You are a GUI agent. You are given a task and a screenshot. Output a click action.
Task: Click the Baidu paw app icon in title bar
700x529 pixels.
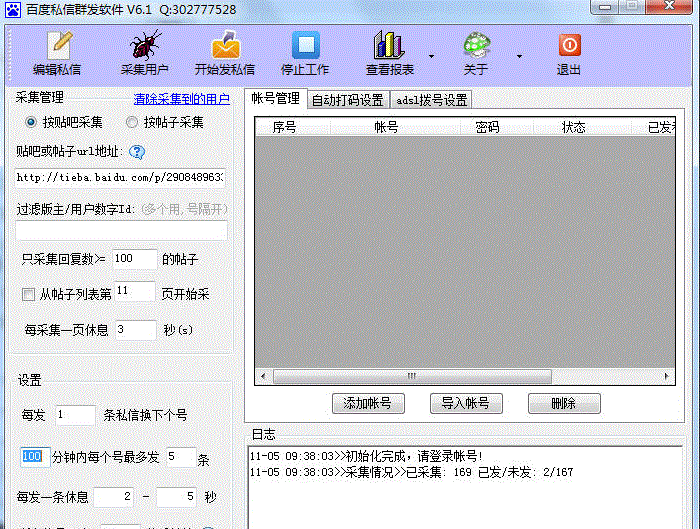point(12,9)
